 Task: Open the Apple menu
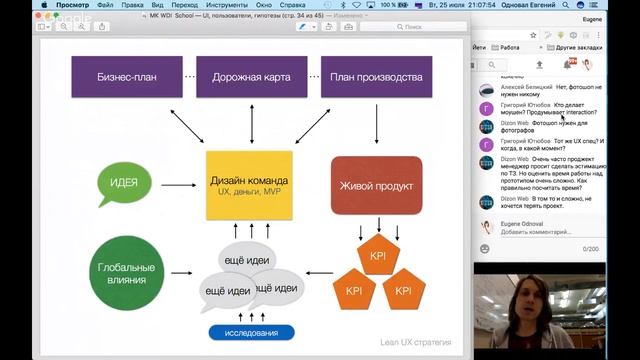pos(44,5)
